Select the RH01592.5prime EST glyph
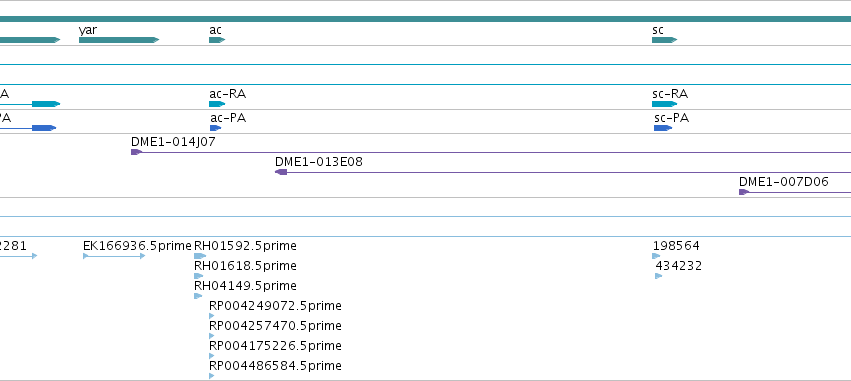This screenshot has width=851, height=381. pyautogui.click(x=200, y=256)
